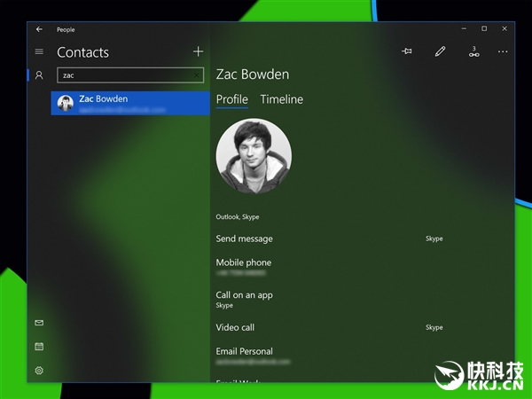Image resolution: width=532 pixels, height=399 pixels.
Task: Click the zac search field
Action: pyautogui.click(x=130, y=75)
